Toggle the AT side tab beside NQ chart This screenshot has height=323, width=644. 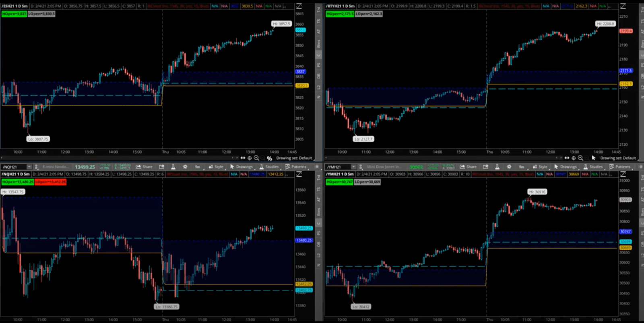point(319,199)
